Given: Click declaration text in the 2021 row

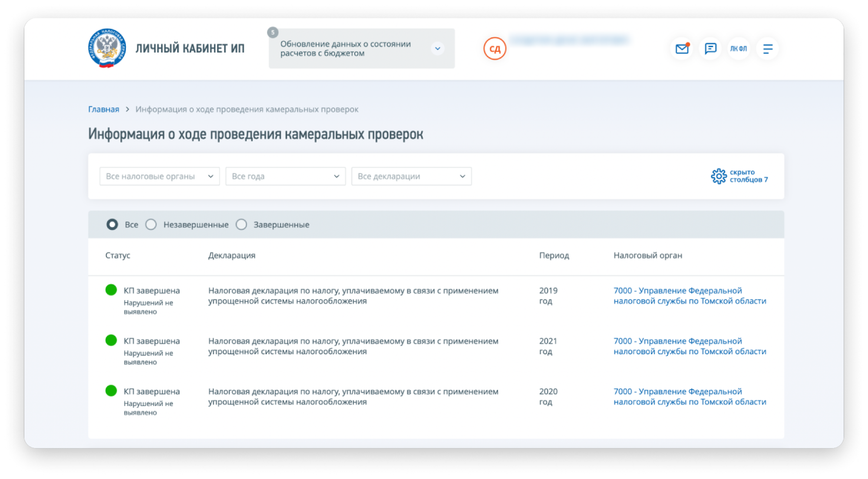Looking at the screenshot, I should tap(353, 346).
